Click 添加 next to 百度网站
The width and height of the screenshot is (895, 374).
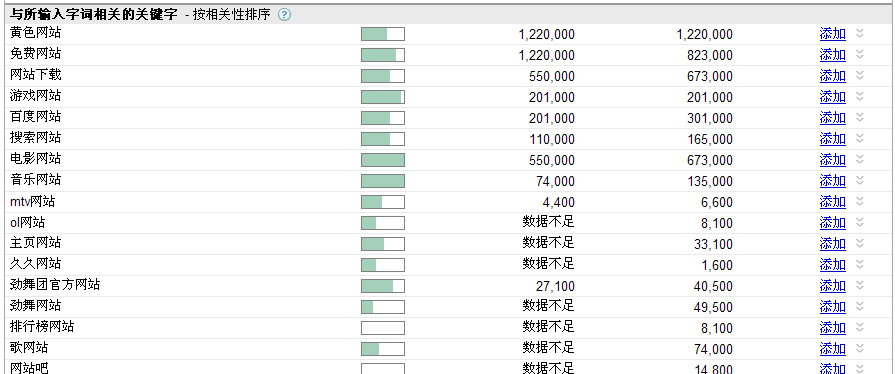point(833,118)
